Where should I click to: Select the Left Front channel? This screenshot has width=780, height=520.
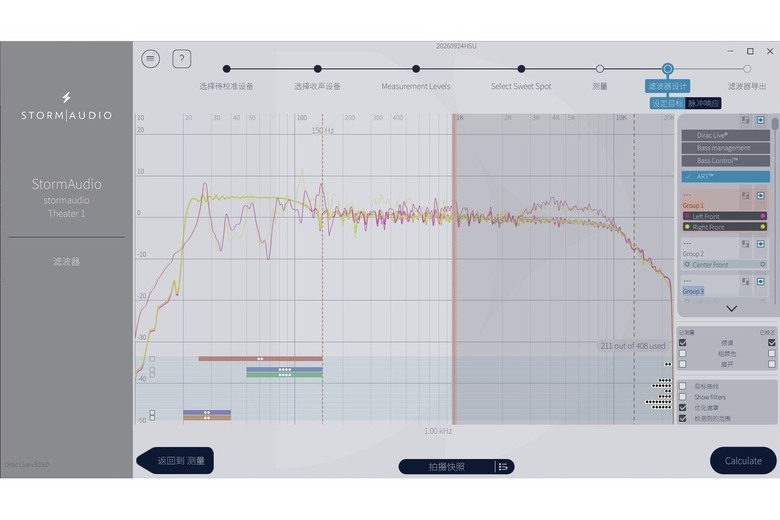724,216
